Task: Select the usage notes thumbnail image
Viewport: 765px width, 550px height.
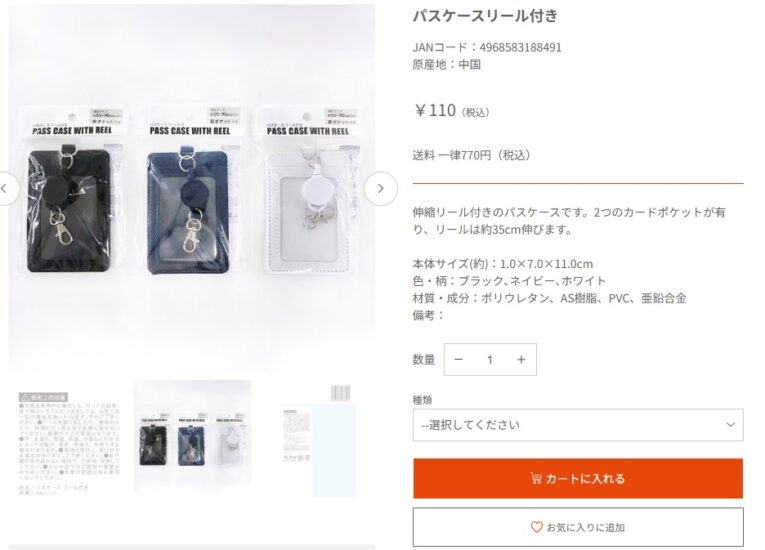Action: (x=69, y=438)
